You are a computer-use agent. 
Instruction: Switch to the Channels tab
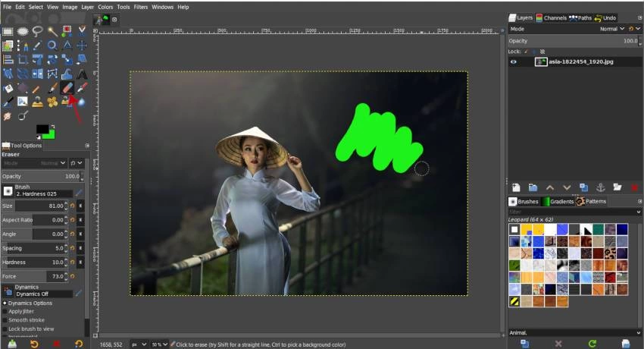point(551,17)
